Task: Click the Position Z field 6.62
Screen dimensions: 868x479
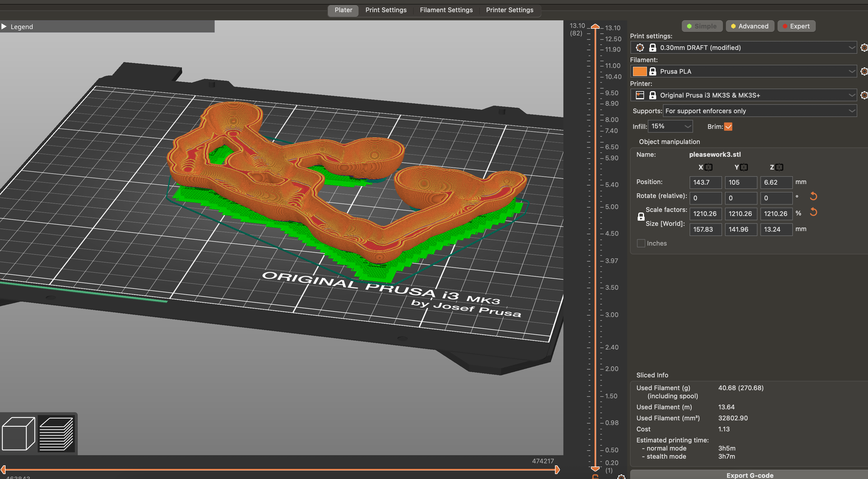Action: pyautogui.click(x=776, y=182)
